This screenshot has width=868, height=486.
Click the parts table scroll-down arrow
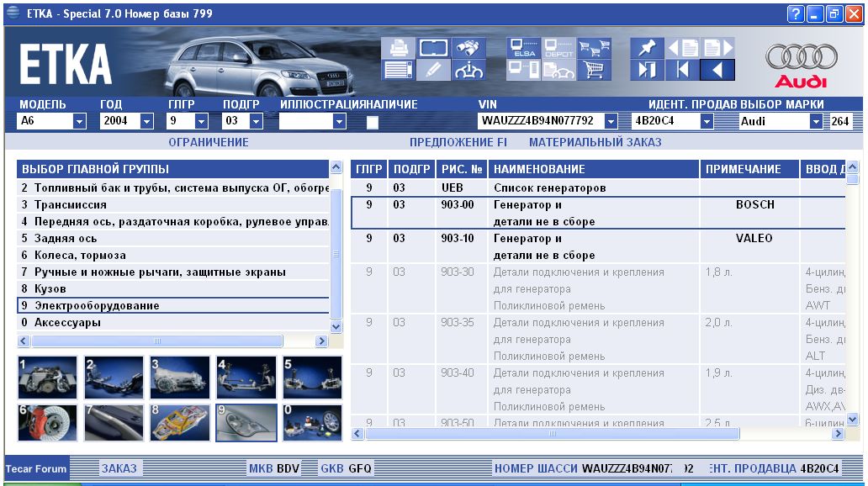[853, 420]
